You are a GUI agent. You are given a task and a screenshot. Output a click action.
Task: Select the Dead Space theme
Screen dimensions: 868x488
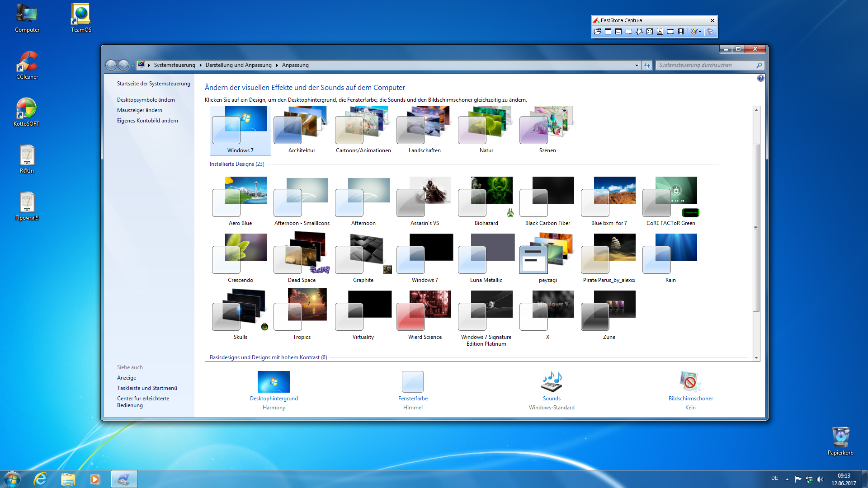[302, 258]
